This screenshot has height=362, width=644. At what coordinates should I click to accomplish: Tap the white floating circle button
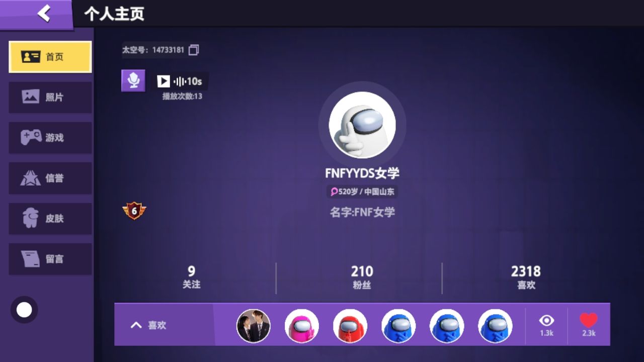click(24, 310)
